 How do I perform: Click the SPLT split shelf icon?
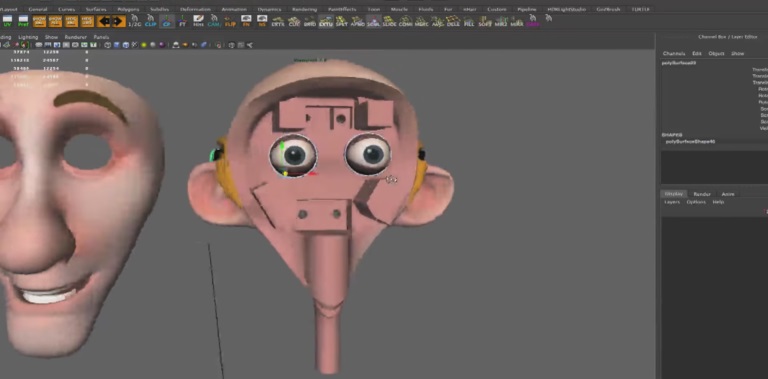point(341,21)
